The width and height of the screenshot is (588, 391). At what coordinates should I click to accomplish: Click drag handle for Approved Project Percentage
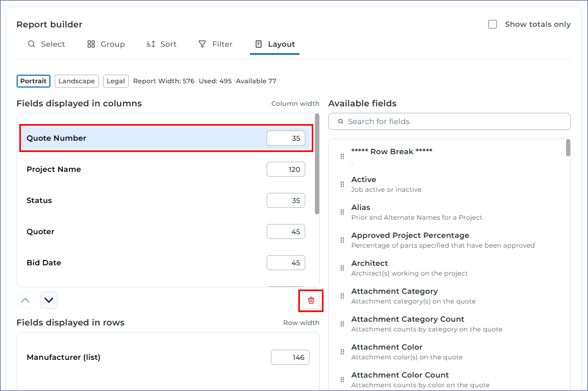pyautogui.click(x=342, y=240)
